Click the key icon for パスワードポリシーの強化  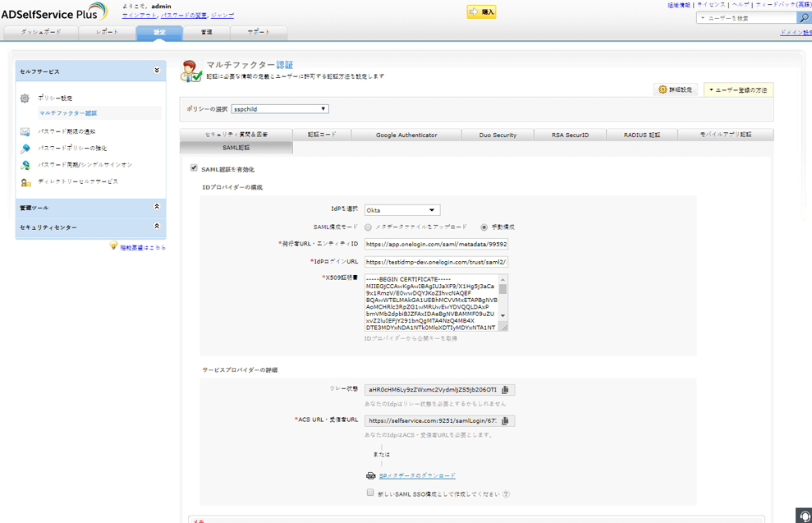tap(25, 149)
